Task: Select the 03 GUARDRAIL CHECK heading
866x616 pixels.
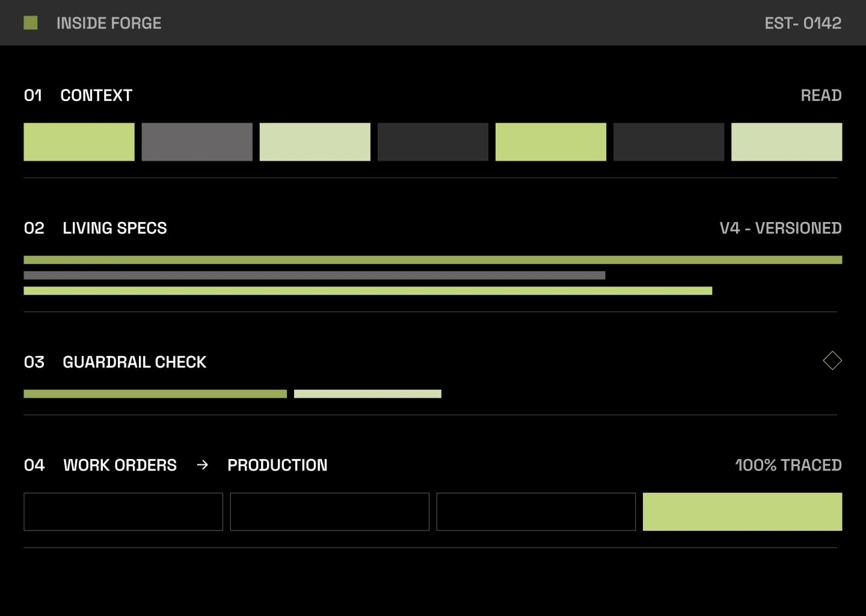Action: (x=115, y=362)
